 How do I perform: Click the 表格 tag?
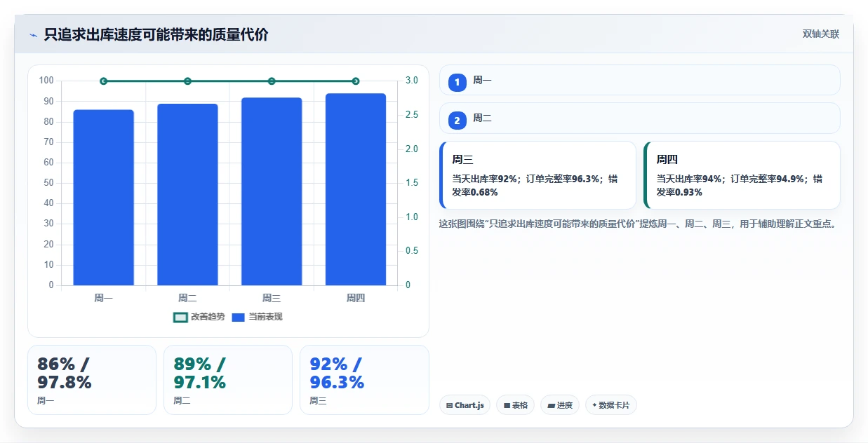pyautogui.click(x=515, y=405)
